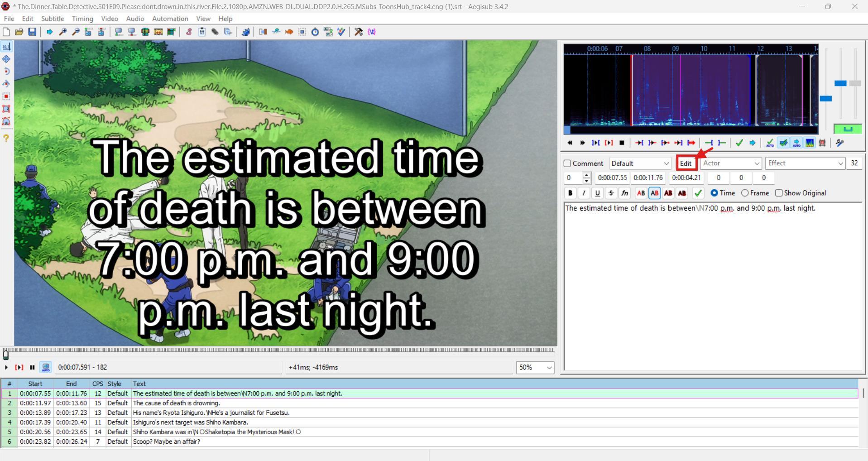The width and height of the screenshot is (868, 461).
Task: Enable the Show Original checkbox
Action: tap(779, 193)
